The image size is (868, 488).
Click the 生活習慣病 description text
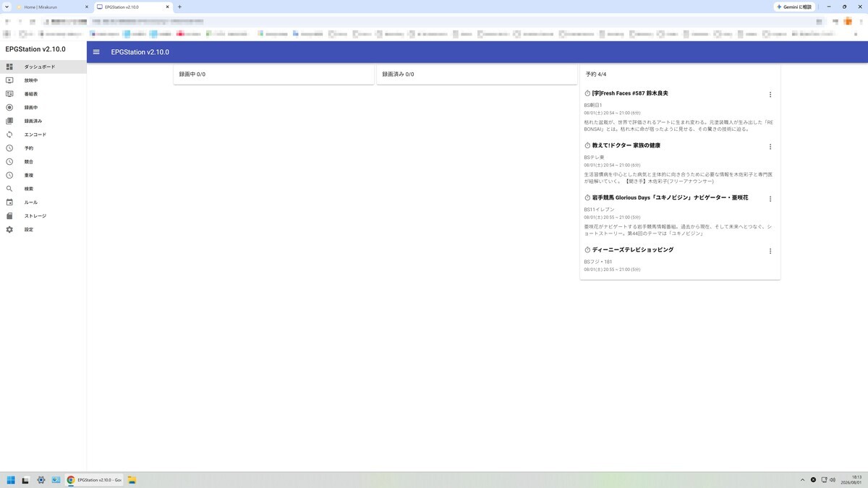pos(678,178)
